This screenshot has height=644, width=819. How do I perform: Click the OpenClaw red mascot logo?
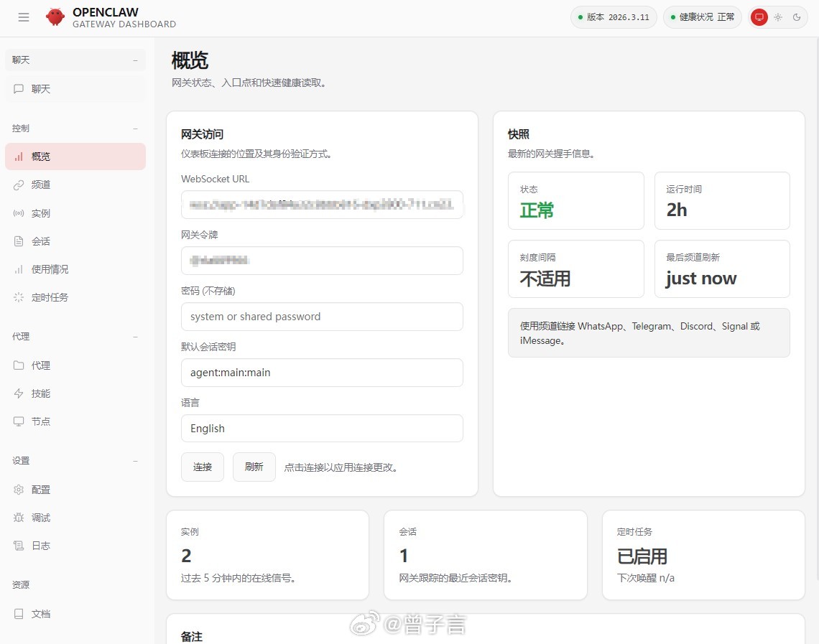point(55,17)
